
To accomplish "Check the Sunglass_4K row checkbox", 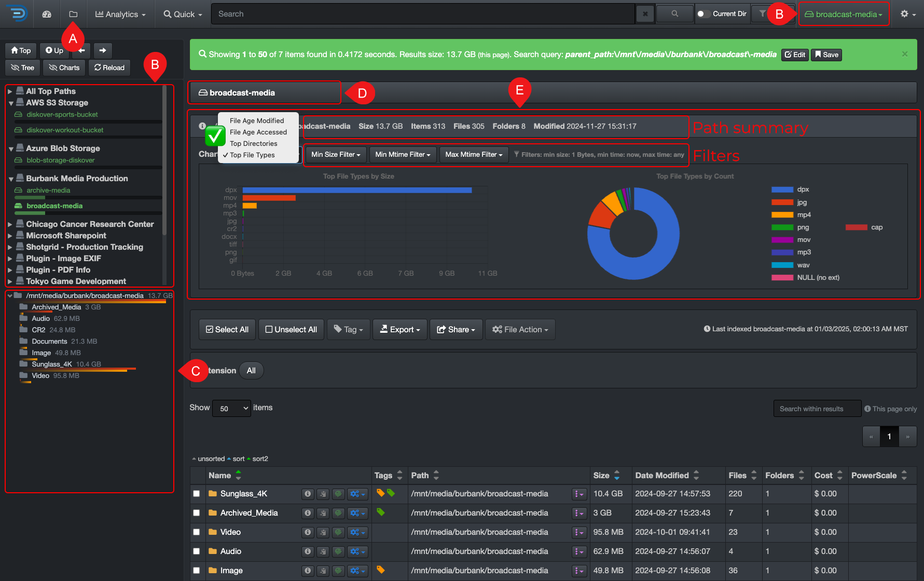I will tap(197, 494).
